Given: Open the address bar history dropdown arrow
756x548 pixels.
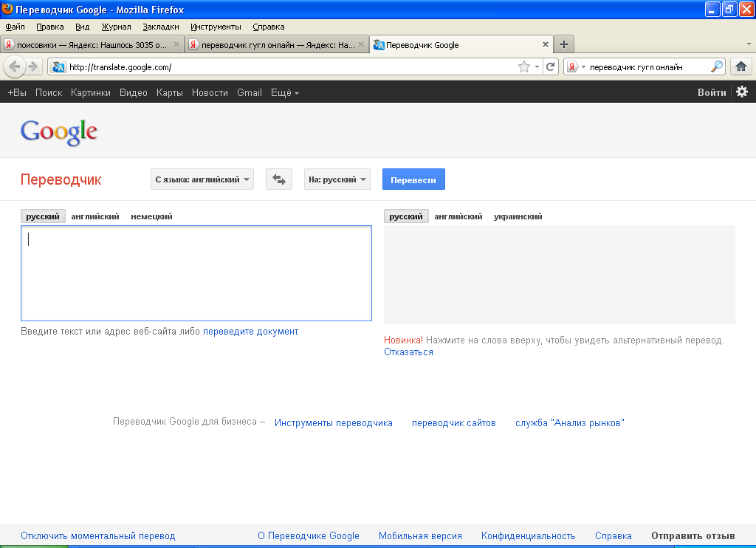Looking at the screenshot, I should tap(537, 66).
